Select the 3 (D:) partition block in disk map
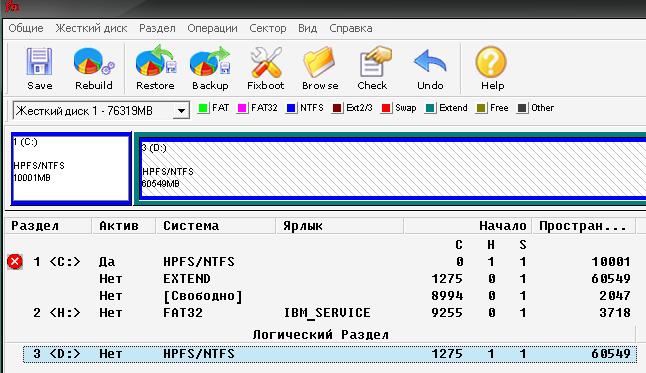 click(x=393, y=169)
